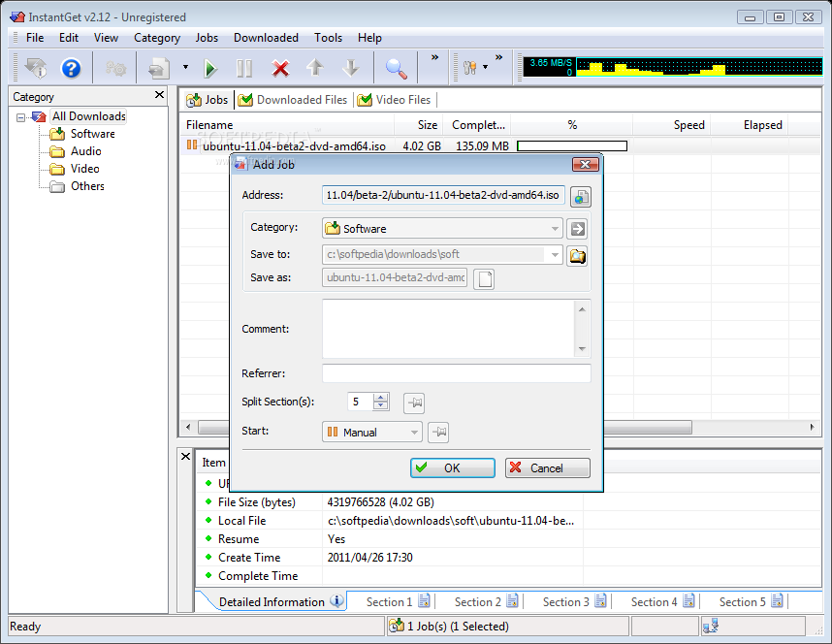Click the ubuntu job progress bar

pyautogui.click(x=572, y=146)
